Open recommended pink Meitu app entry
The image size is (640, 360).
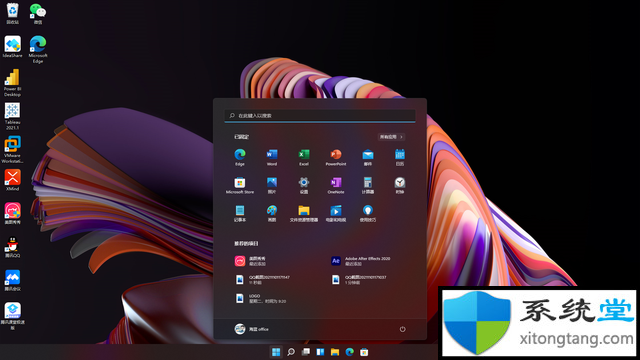pos(250,261)
